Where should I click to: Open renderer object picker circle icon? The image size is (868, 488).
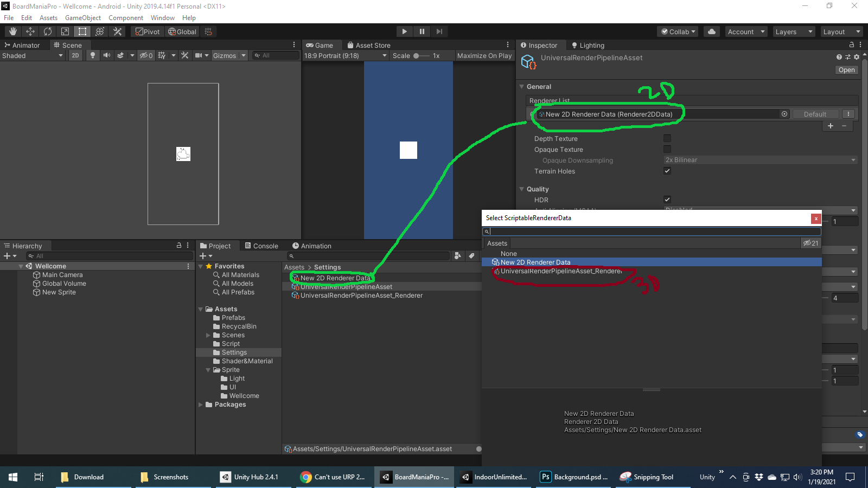tap(784, 114)
